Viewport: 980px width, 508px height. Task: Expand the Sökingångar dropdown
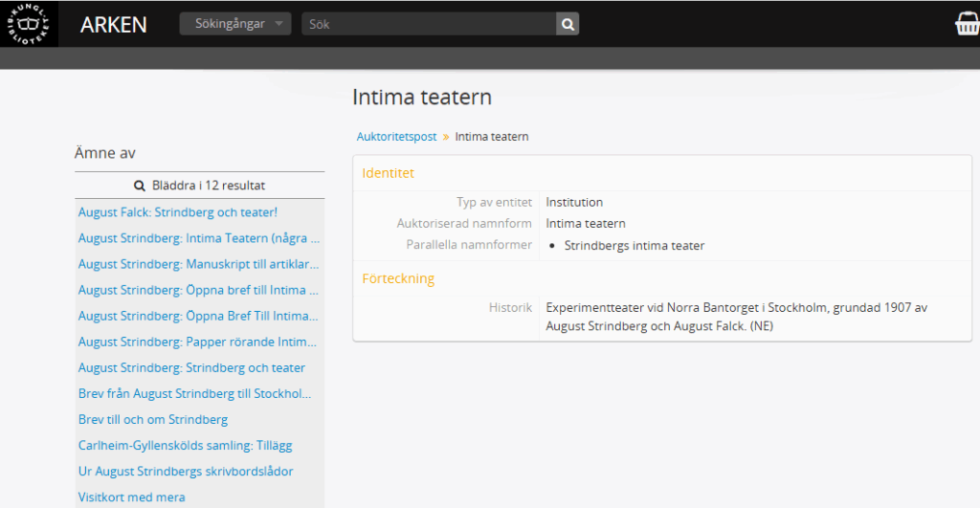[235, 24]
